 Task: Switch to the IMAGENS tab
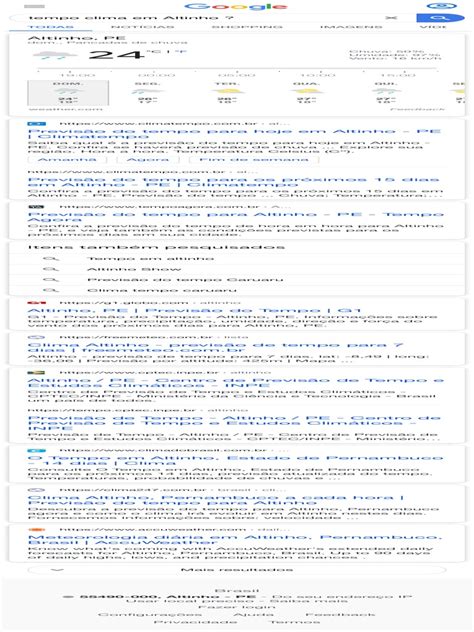point(351,27)
